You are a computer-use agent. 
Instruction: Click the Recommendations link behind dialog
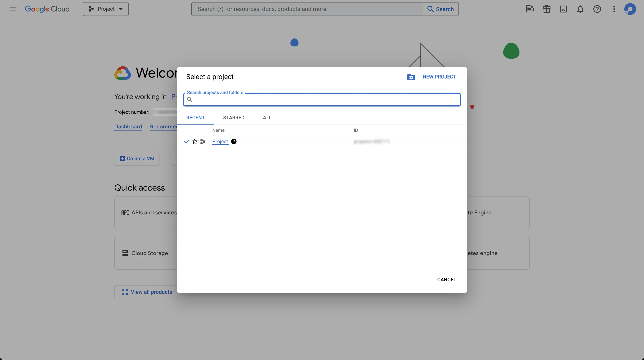tap(163, 127)
